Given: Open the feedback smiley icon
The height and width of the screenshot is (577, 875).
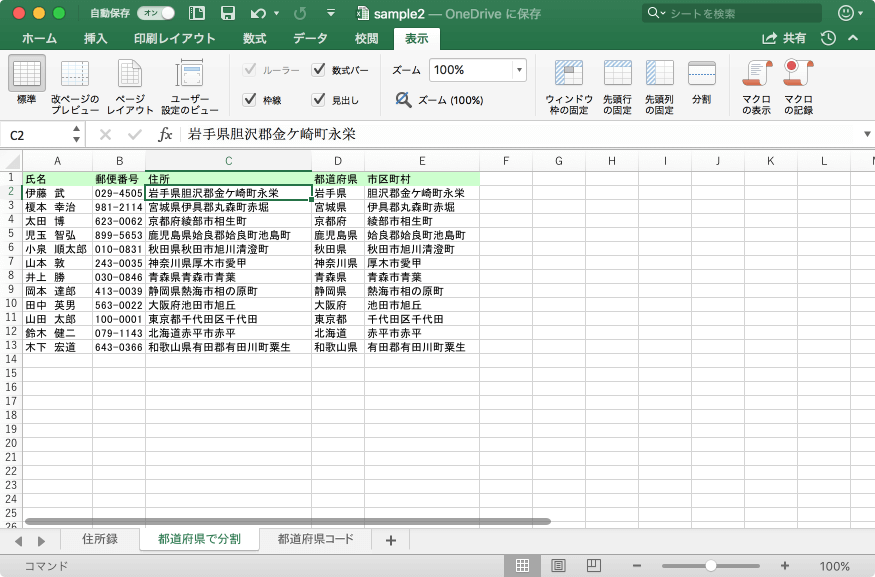Looking at the screenshot, I should 845,13.
